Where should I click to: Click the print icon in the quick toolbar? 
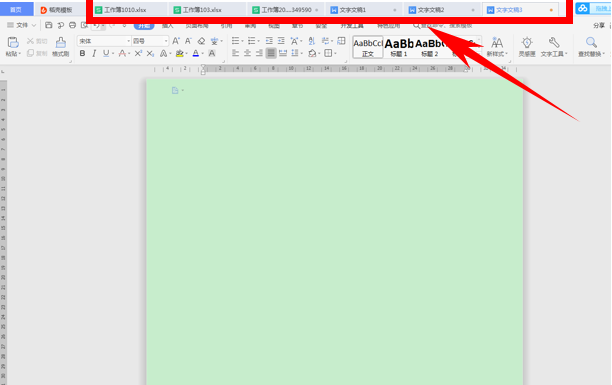coord(72,25)
